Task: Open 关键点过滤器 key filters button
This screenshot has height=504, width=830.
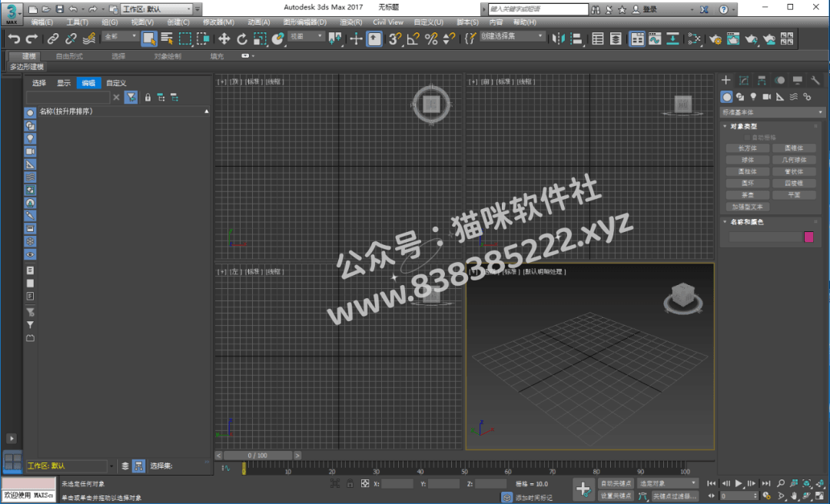Action: point(675,496)
